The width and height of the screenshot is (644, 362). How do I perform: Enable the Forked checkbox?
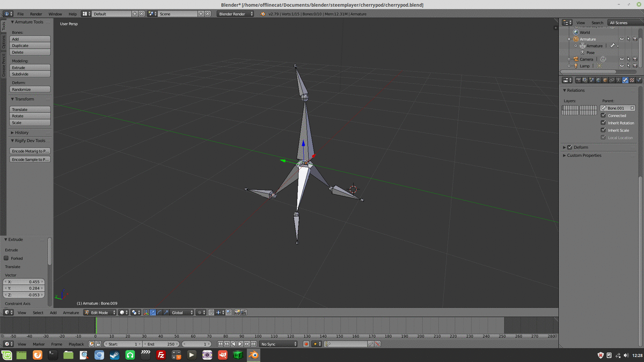(6, 258)
